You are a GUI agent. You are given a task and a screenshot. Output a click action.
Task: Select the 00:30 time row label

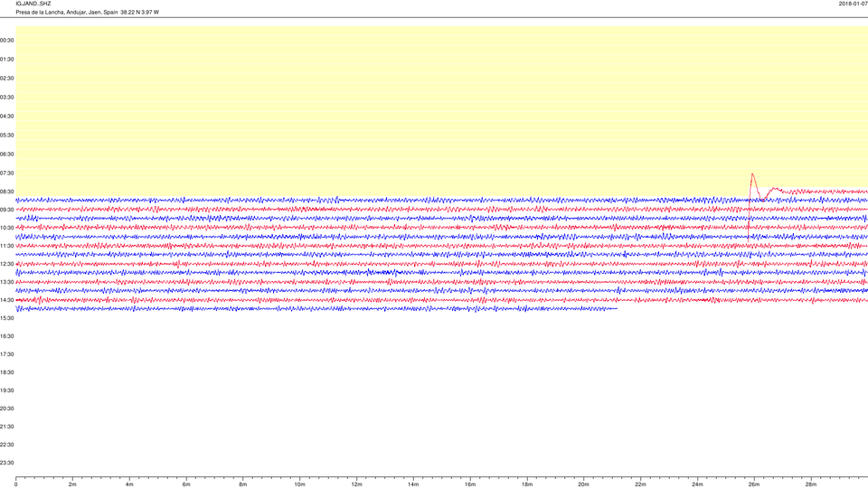7,41
